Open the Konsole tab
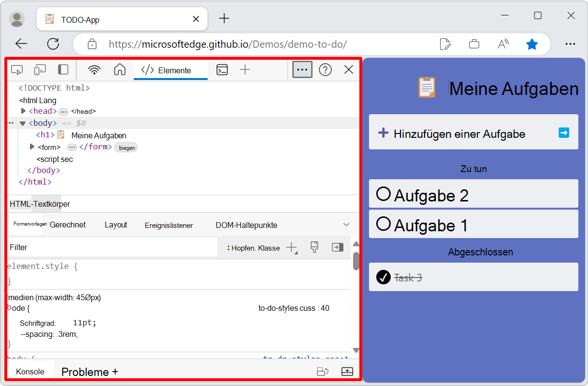The height and width of the screenshot is (386, 588). (30, 372)
